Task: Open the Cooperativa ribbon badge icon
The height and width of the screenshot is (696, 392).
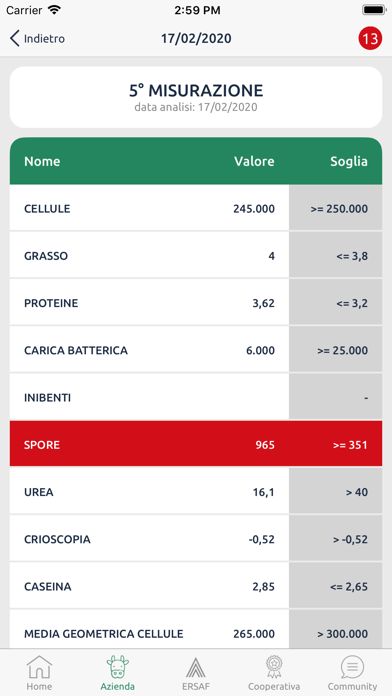Action: click(x=274, y=667)
